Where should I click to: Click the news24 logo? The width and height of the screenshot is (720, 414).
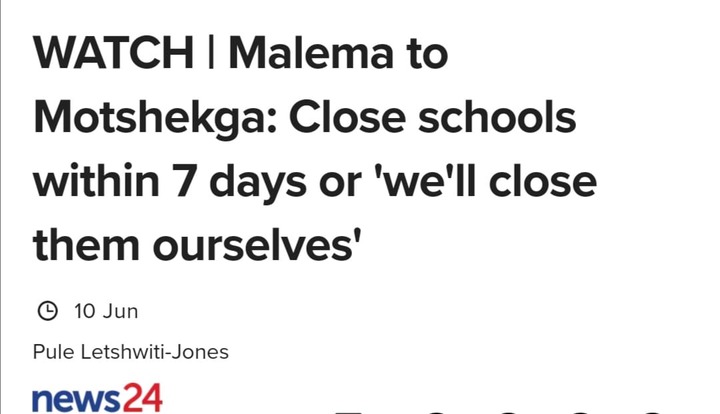click(97, 396)
